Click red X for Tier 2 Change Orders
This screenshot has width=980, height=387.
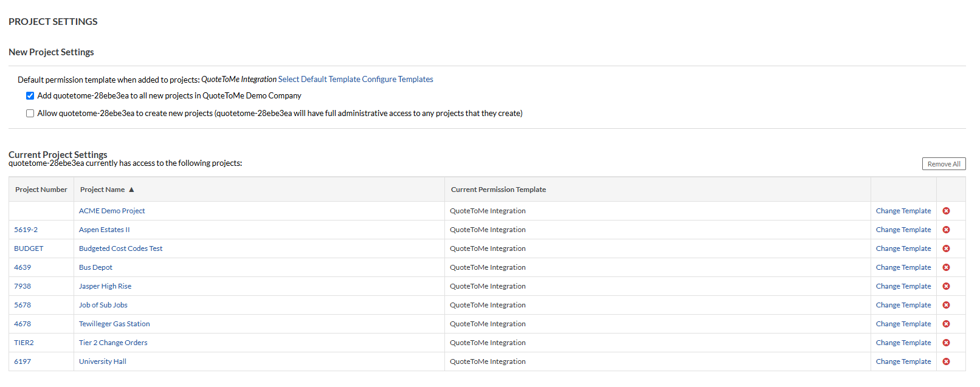click(946, 343)
